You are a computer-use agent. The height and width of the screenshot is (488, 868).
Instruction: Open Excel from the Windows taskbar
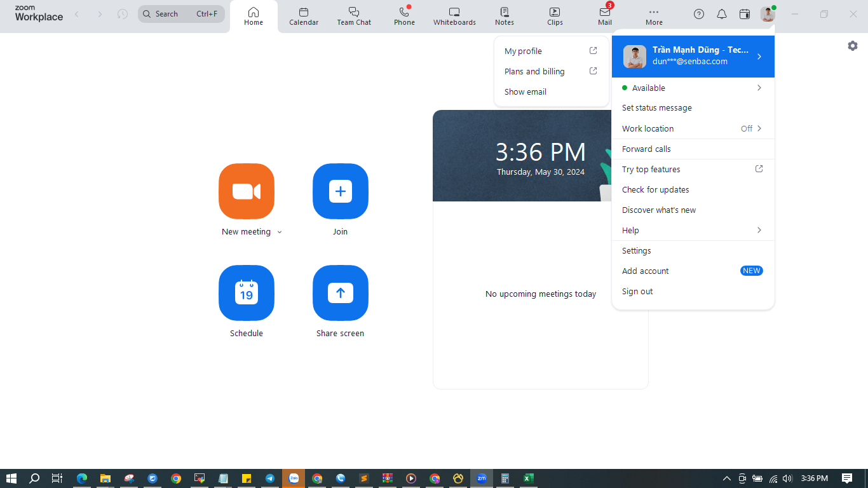528,478
